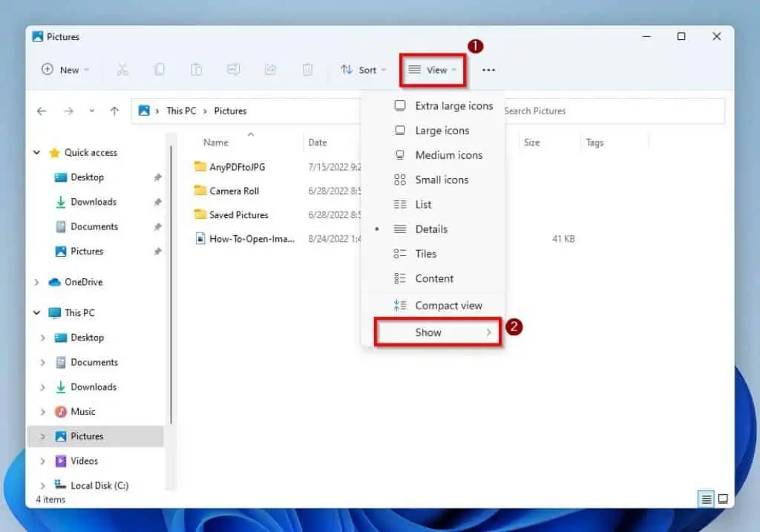The width and height of the screenshot is (760, 532).
Task: Select Small icons view
Action: [433, 180]
